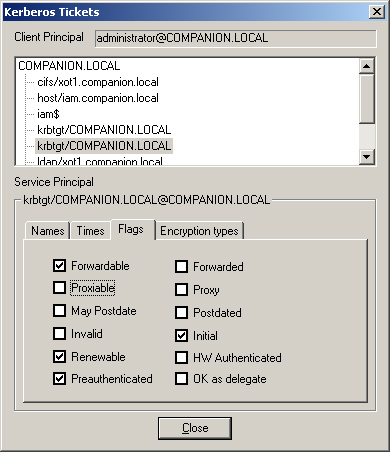390x452 pixels.
Task: Select the ldap/xot1.companion.local ticket
Action: [100, 161]
